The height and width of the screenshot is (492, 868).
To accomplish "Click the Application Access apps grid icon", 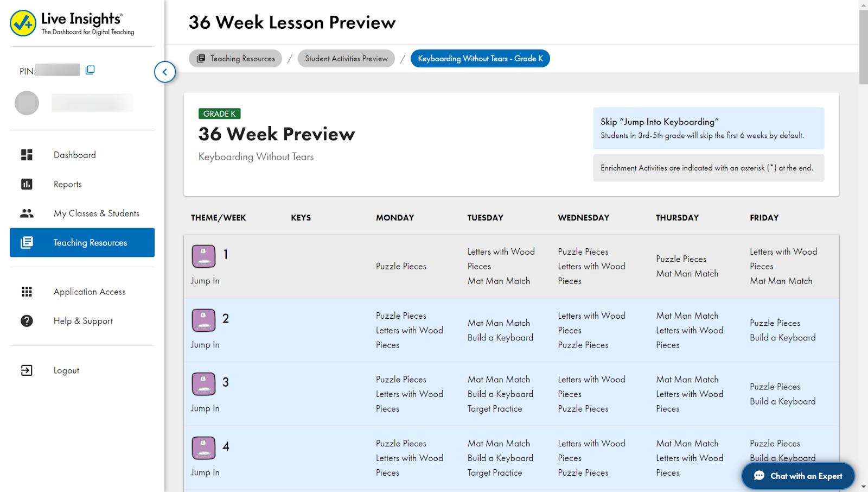I will 27,292.
